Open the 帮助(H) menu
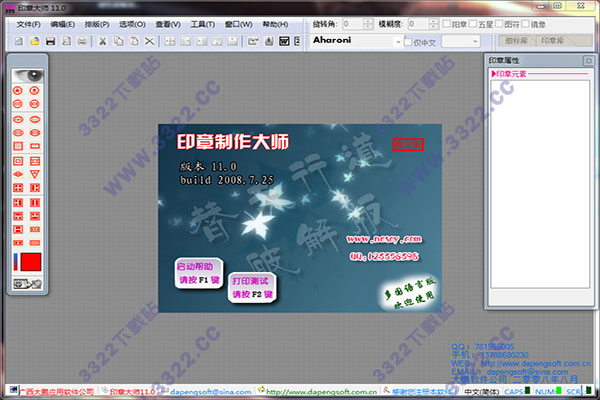This screenshot has height=400, width=600. (275, 24)
